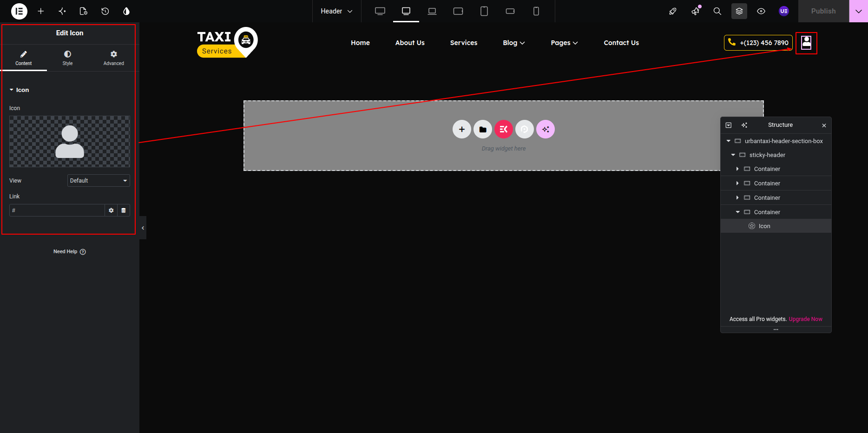Click the phone number button
868x433 pixels.
(758, 43)
